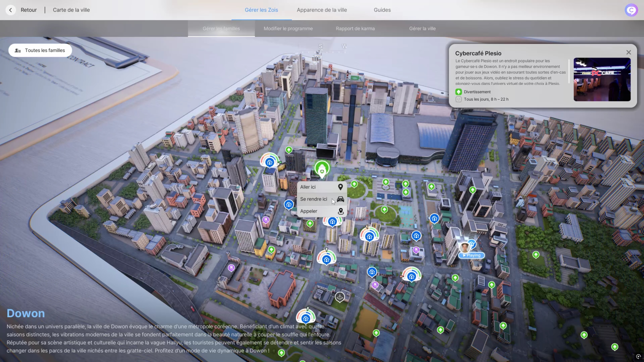This screenshot has width=644, height=362.
Task: Click the car icon beside Se rendre ici
Action: [x=341, y=199]
